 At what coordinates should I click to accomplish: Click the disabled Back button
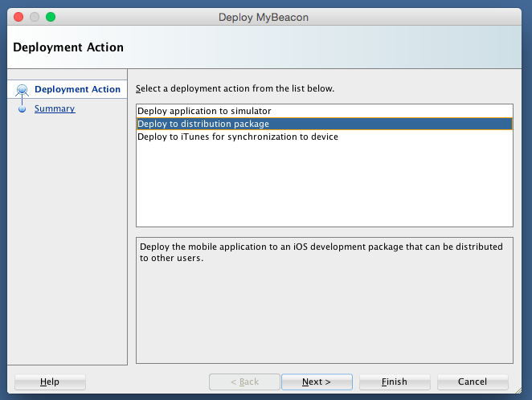pyautogui.click(x=244, y=382)
